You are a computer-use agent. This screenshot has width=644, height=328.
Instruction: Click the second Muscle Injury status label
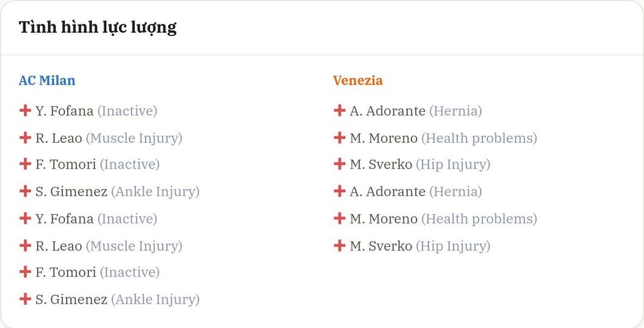tap(134, 246)
